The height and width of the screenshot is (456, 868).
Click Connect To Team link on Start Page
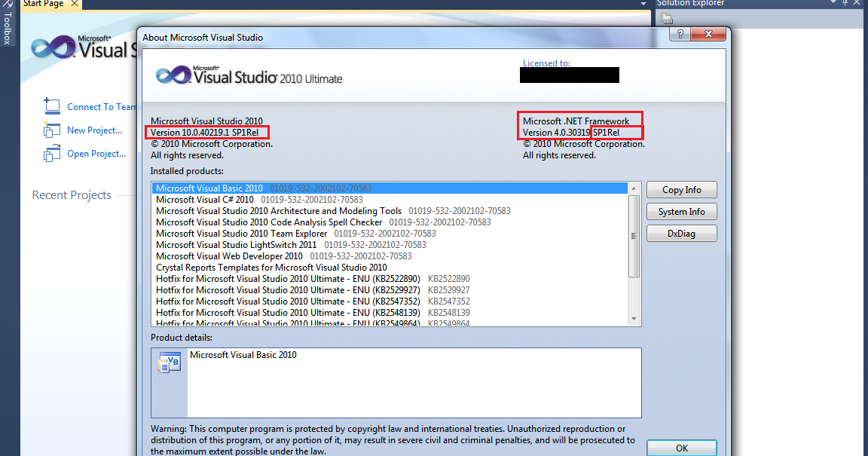pyautogui.click(x=102, y=107)
